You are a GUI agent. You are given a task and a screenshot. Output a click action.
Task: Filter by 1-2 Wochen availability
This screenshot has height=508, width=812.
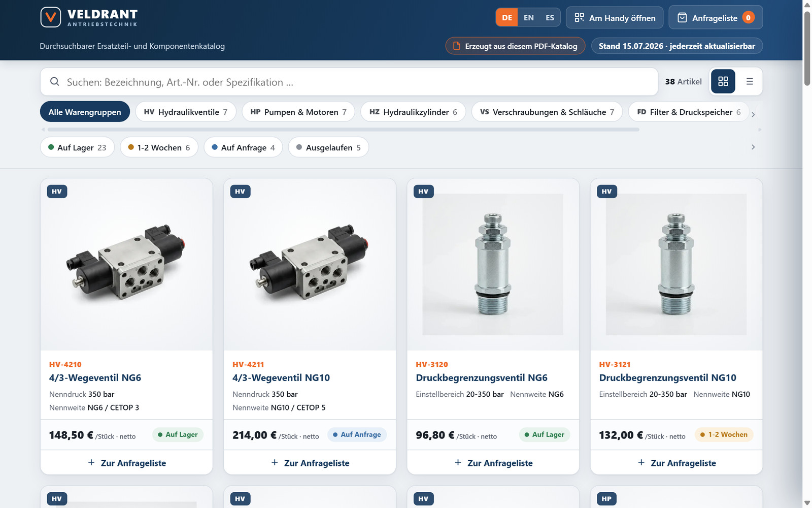159,147
